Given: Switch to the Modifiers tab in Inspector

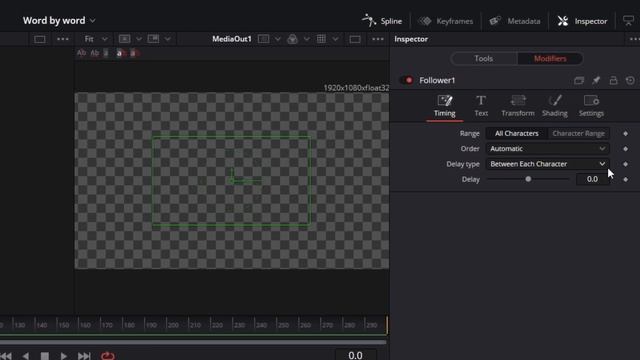Looking at the screenshot, I should (x=550, y=58).
